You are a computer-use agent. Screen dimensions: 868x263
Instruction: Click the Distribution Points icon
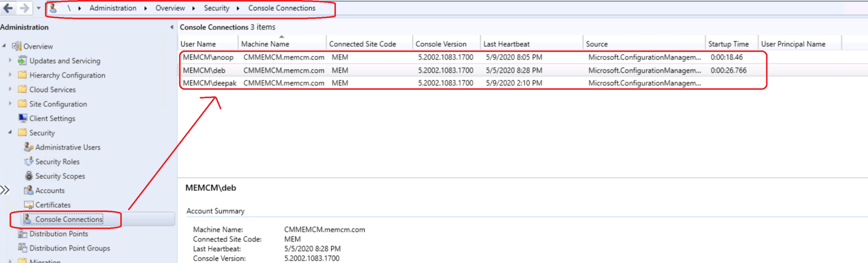23,233
